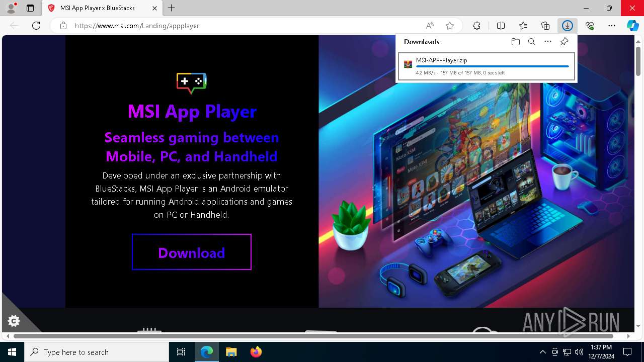
Task: Refresh the current page
Action: tap(36, 26)
